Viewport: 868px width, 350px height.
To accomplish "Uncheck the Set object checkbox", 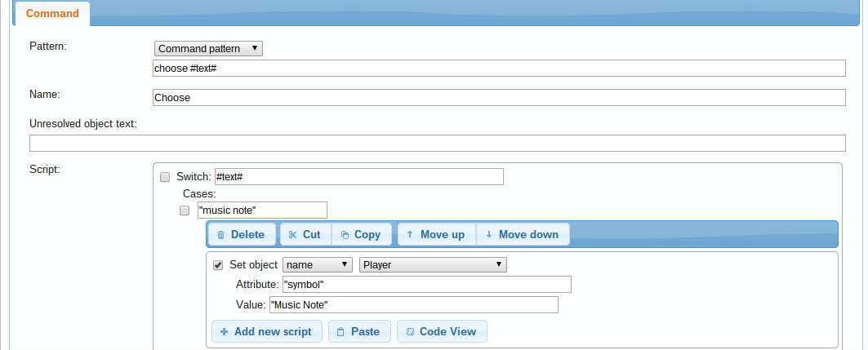I will coord(218,265).
